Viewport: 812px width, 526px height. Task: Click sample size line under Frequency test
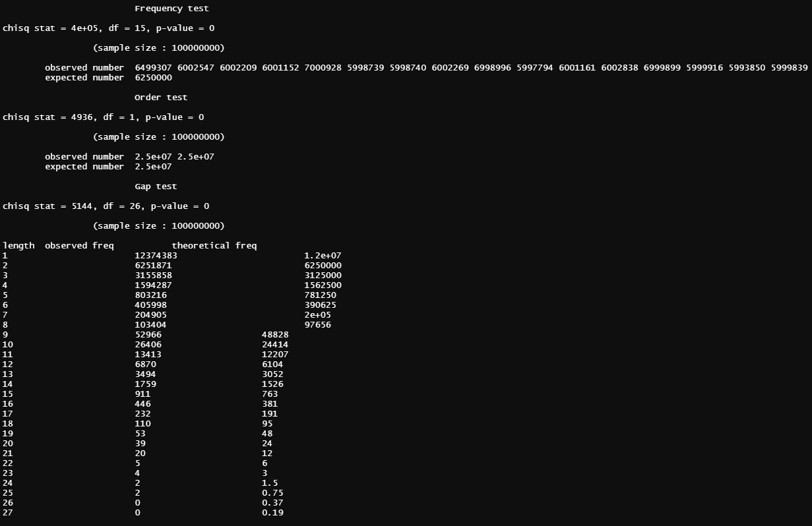[158, 48]
